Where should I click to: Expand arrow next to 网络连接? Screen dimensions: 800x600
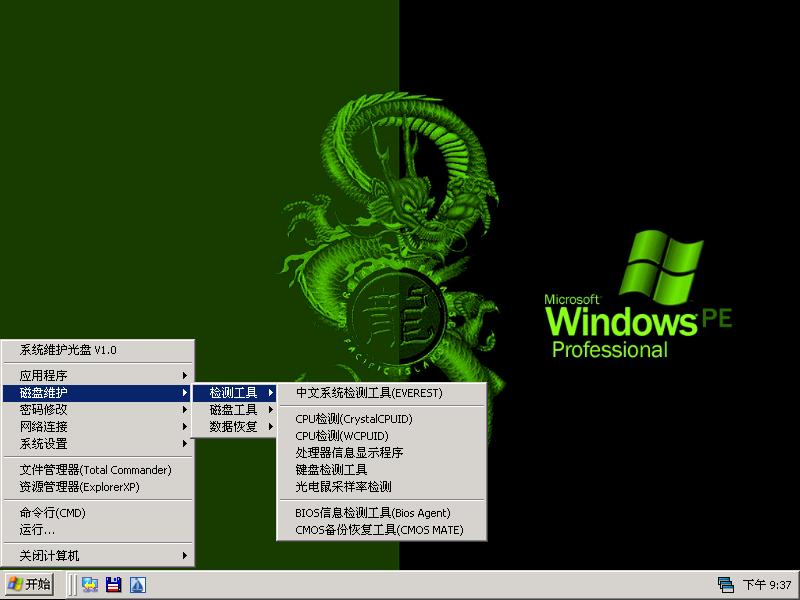point(185,427)
